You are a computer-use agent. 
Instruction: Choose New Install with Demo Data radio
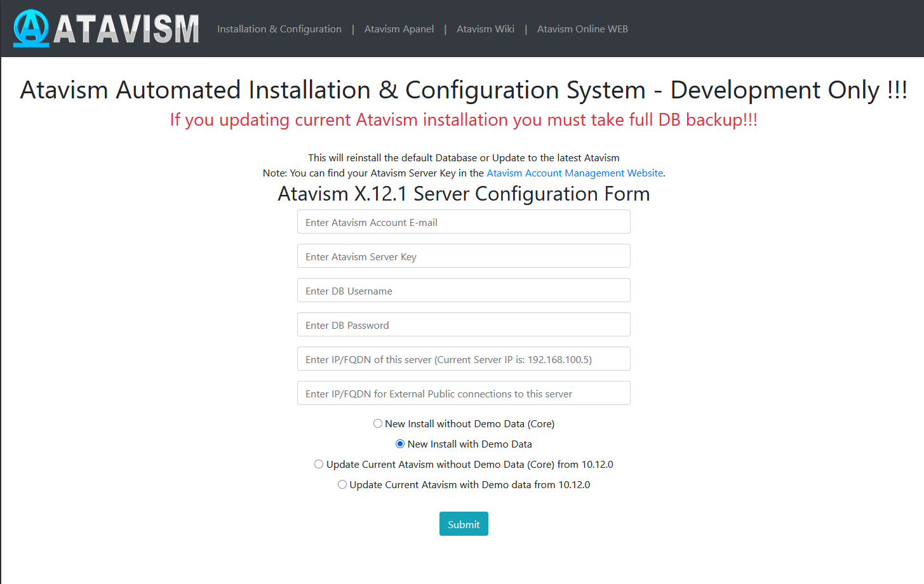click(x=400, y=444)
